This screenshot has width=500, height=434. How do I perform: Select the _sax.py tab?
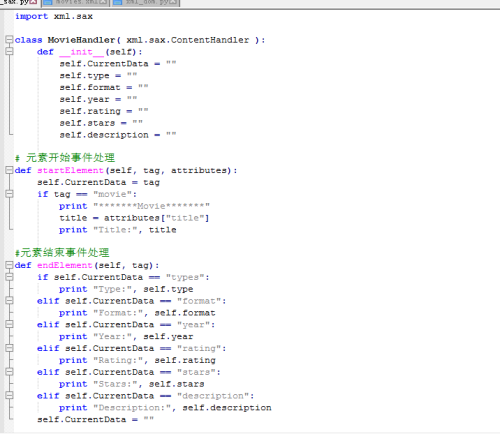[19, 3]
